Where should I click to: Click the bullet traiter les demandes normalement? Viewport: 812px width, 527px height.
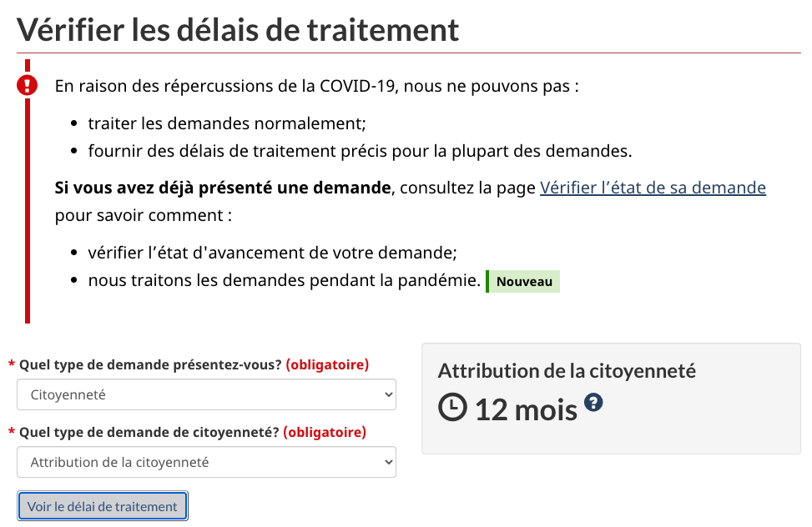click(x=227, y=123)
